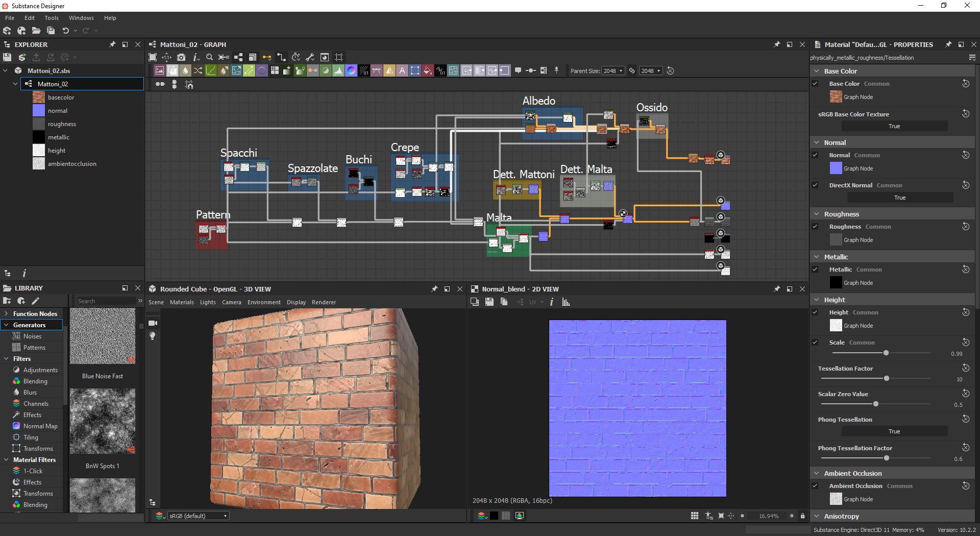Click the light bulb icon in 3D view

pos(152,336)
